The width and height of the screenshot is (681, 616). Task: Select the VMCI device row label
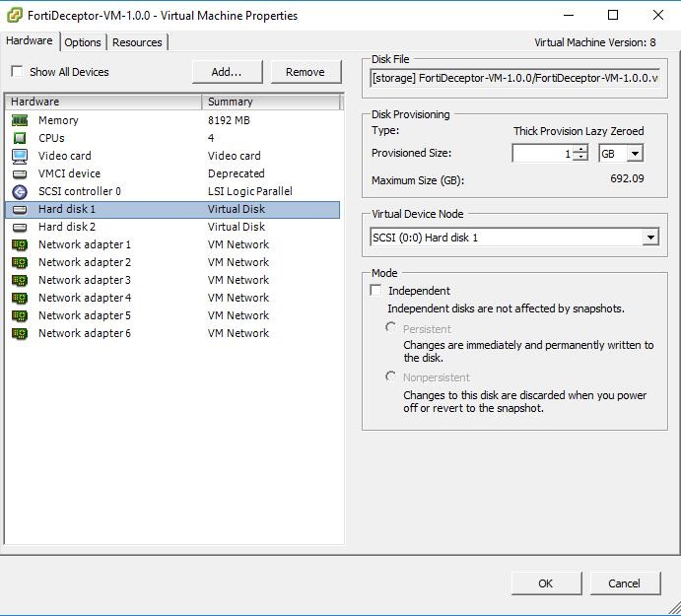(69, 173)
